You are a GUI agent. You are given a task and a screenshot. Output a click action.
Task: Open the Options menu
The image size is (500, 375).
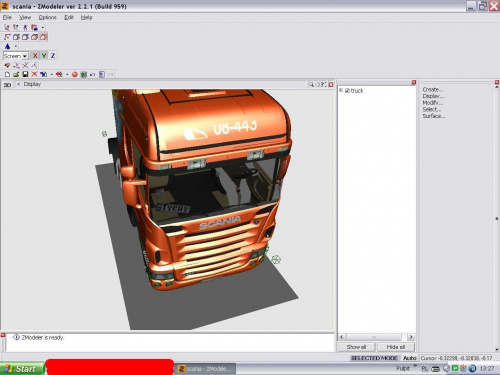click(47, 17)
